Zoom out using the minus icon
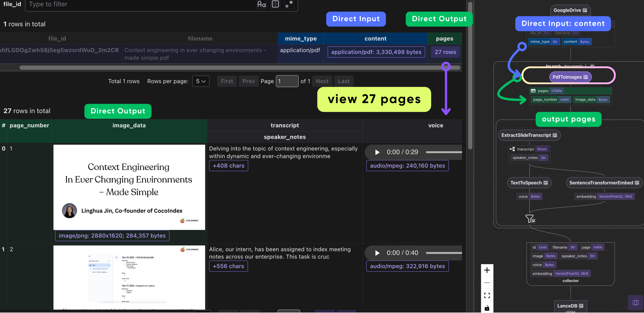 tap(487, 282)
